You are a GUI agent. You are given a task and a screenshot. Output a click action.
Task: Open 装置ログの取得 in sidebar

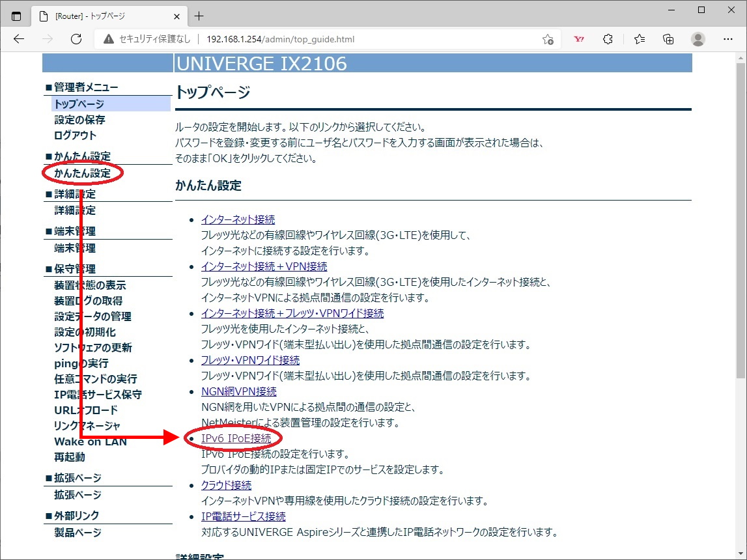(x=88, y=301)
